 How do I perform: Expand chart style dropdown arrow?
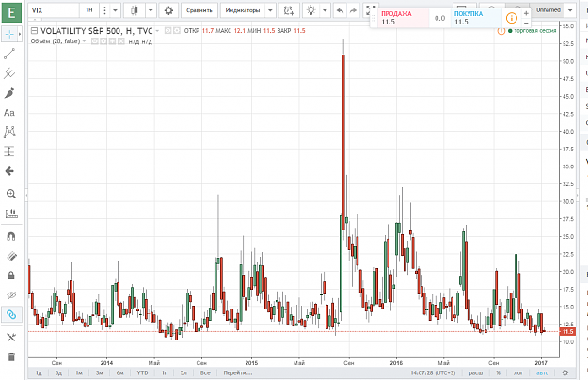151,10
